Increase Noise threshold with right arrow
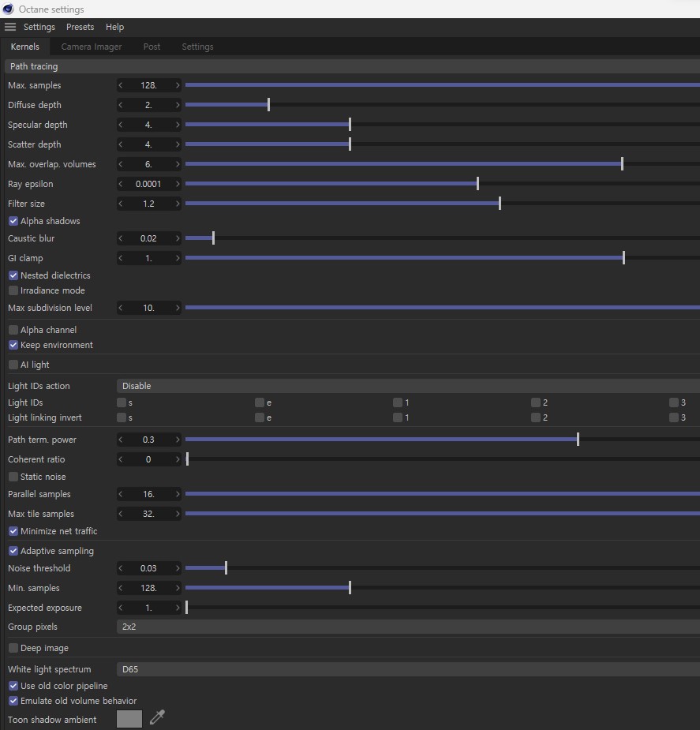This screenshot has height=730, width=700. (x=178, y=568)
